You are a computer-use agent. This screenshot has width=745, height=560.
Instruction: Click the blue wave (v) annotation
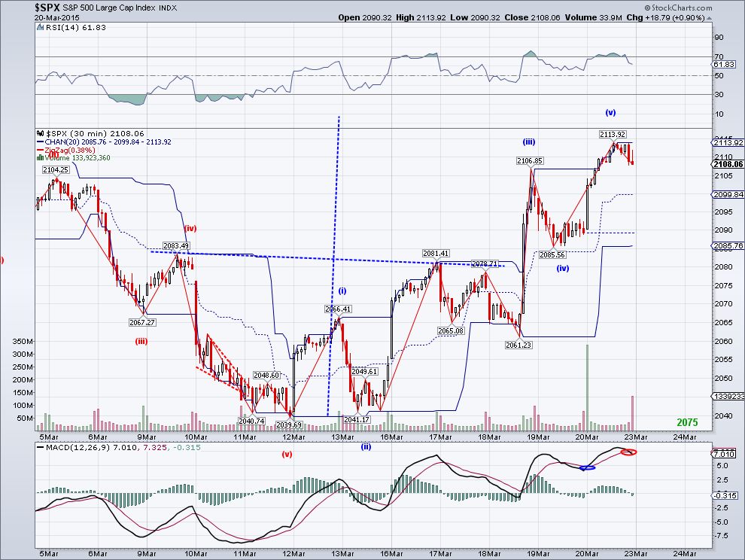pos(610,113)
